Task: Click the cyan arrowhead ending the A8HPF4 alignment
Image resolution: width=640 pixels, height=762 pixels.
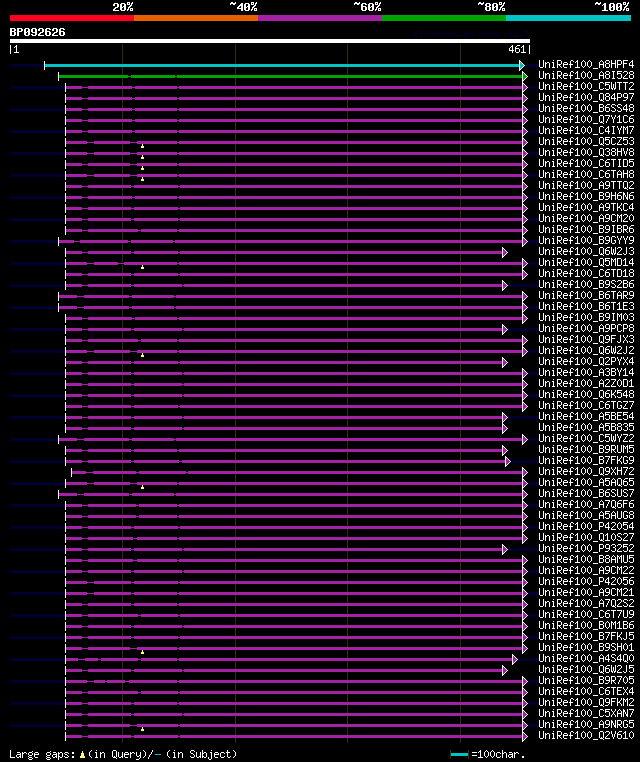Action: click(522, 65)
